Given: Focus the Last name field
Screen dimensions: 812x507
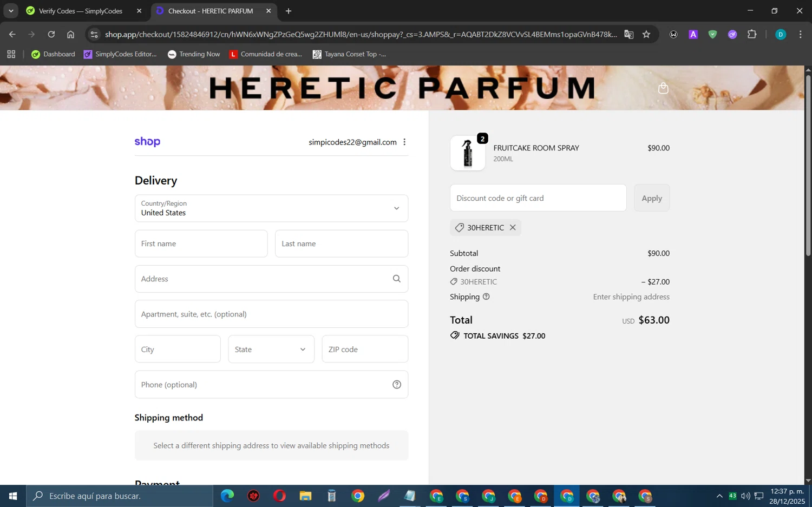Looking at the screenshot, I should [x=342, y=243].
